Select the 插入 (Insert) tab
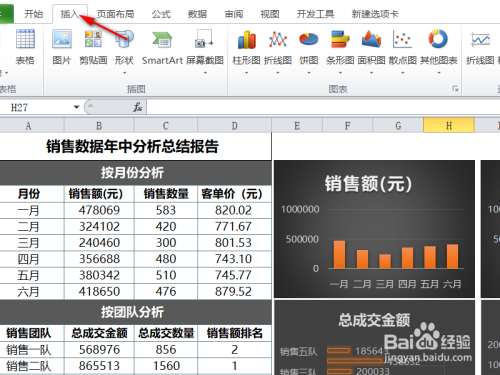The width and height of the screenshot is (500, 375). tap(70, 14)
